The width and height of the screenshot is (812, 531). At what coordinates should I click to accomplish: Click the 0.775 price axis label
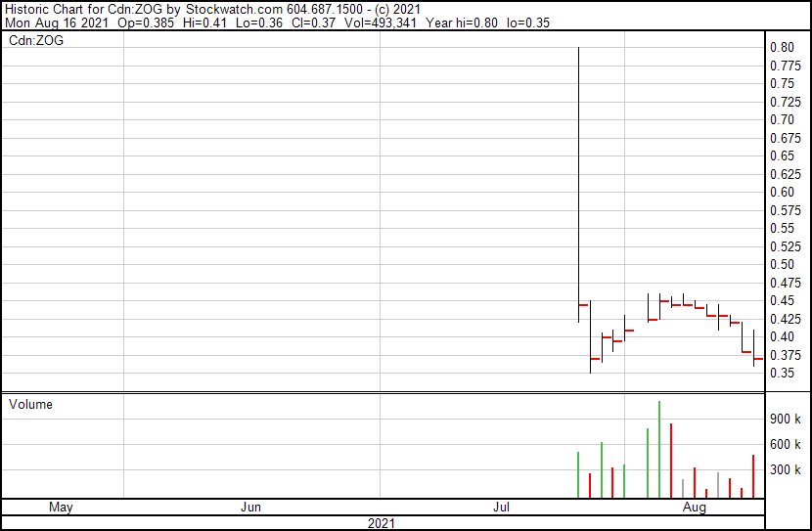[786, 66]
